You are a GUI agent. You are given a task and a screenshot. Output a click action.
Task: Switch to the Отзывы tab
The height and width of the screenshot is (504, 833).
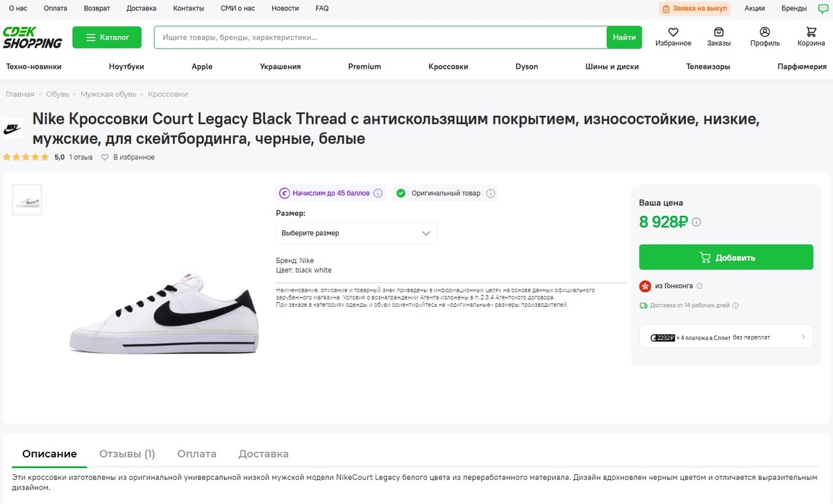click(x=127, y=453)
